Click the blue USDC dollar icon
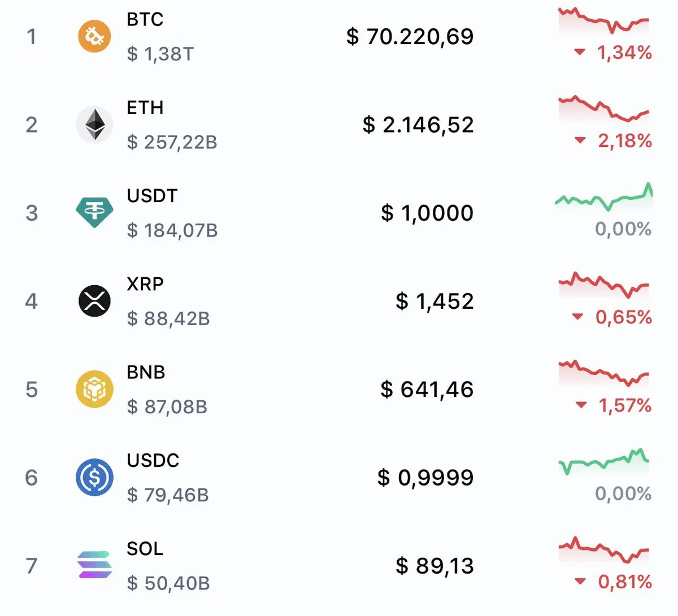This screenshot has height=616, width=678. tap(94, 477)
